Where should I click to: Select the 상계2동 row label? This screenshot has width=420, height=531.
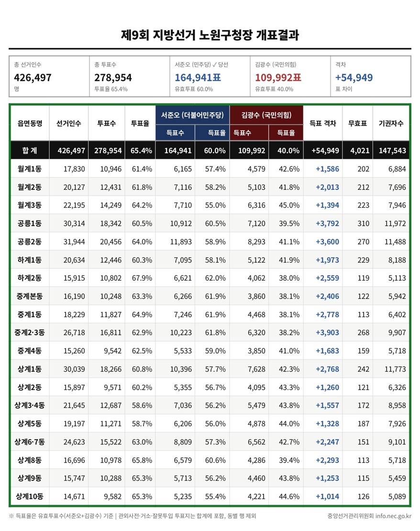pos(30,387)
